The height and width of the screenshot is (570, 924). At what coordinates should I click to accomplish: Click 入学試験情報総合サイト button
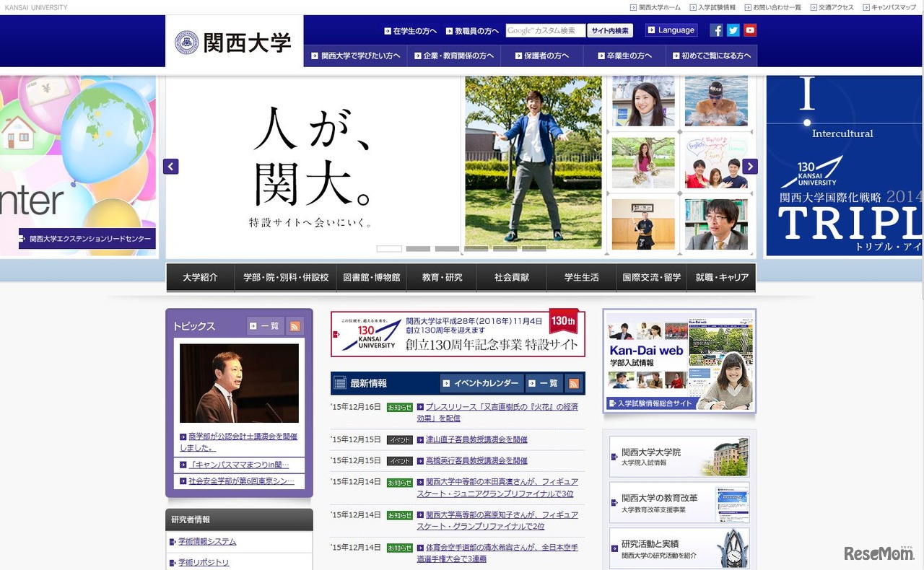coord(653,403)
